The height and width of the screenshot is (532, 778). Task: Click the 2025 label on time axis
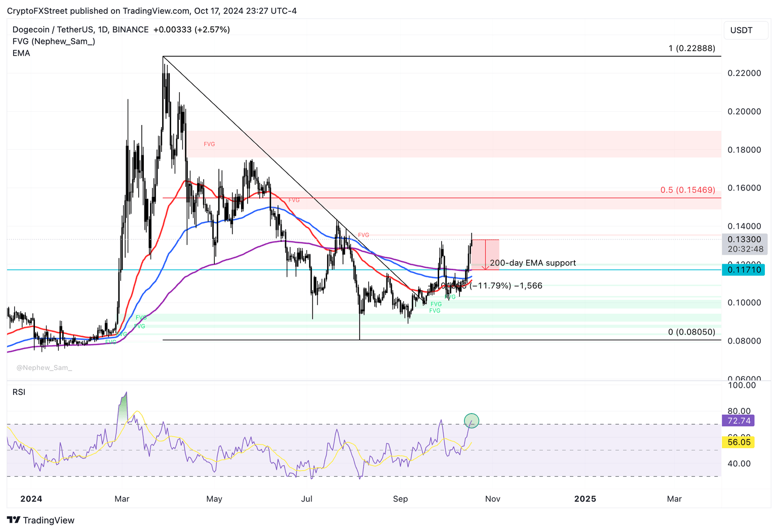tap(585, 499)
